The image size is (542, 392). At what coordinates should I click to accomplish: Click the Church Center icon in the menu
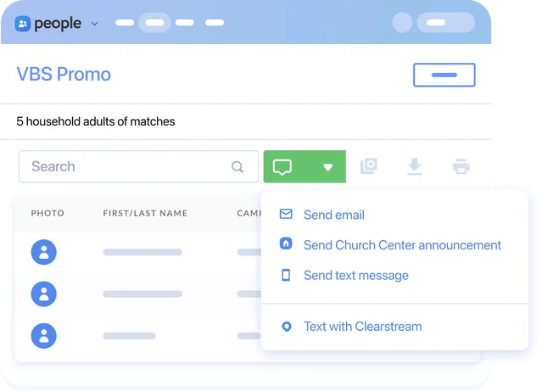coord(286,244)
